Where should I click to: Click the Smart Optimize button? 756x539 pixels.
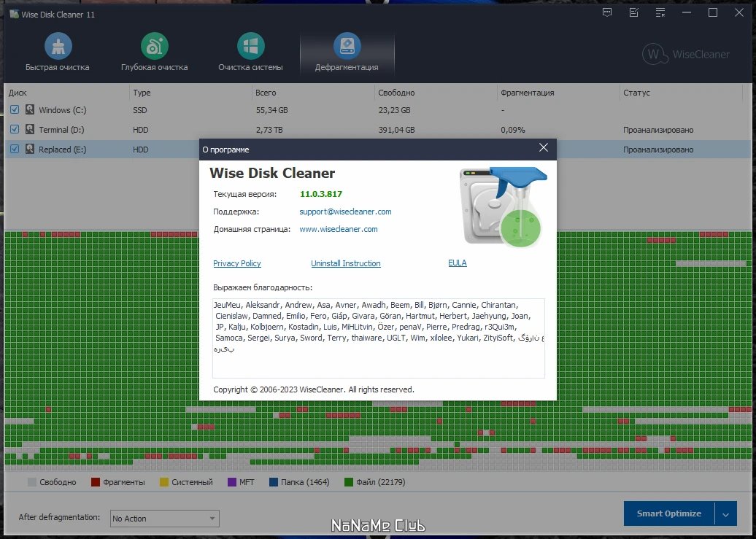pyautogui.click(x=669, y=514)
